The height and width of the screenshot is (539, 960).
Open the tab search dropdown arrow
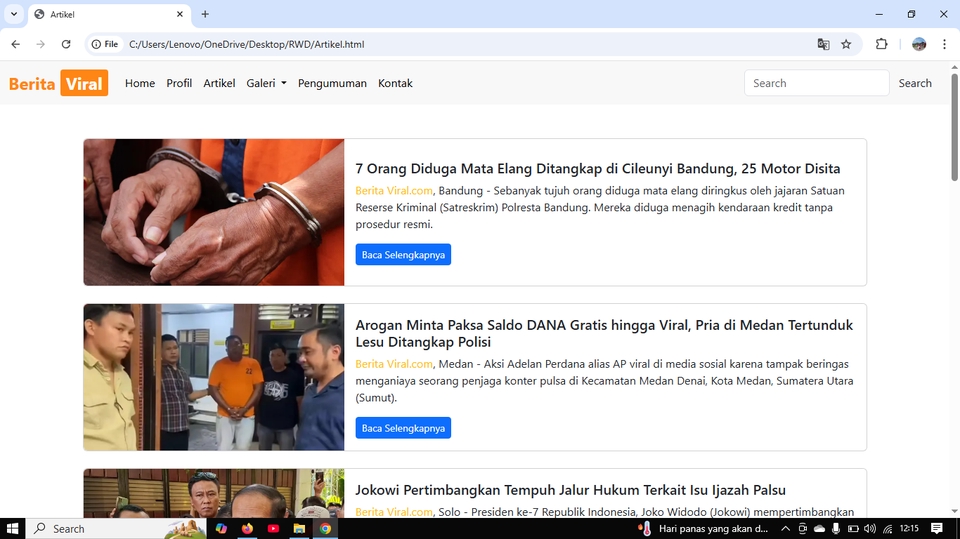[14, 14]
